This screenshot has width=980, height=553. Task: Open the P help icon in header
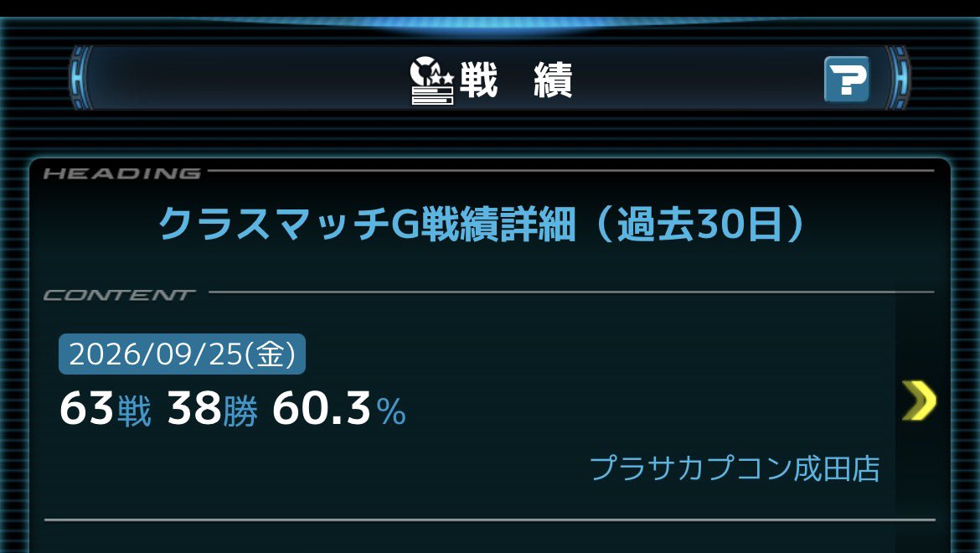pos(847,80)
